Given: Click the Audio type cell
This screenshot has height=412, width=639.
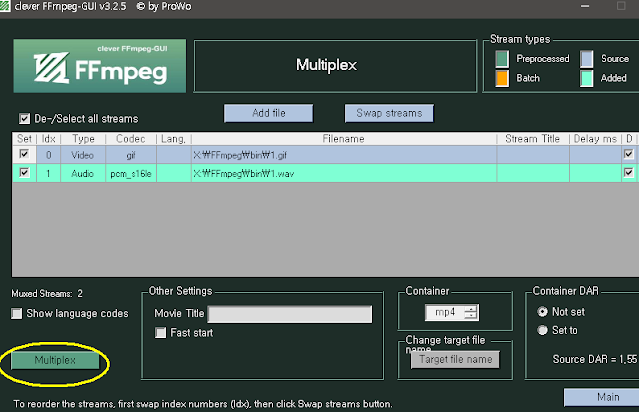Looking at the screenshot, I should click(x=83, y=173).
